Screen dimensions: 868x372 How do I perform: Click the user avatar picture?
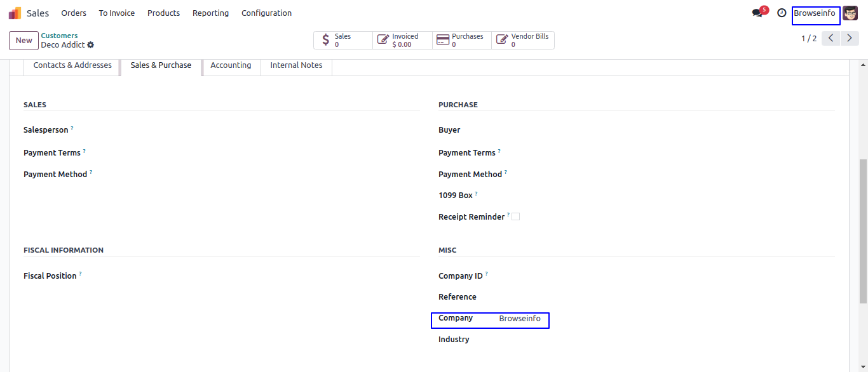click(850, 13)
